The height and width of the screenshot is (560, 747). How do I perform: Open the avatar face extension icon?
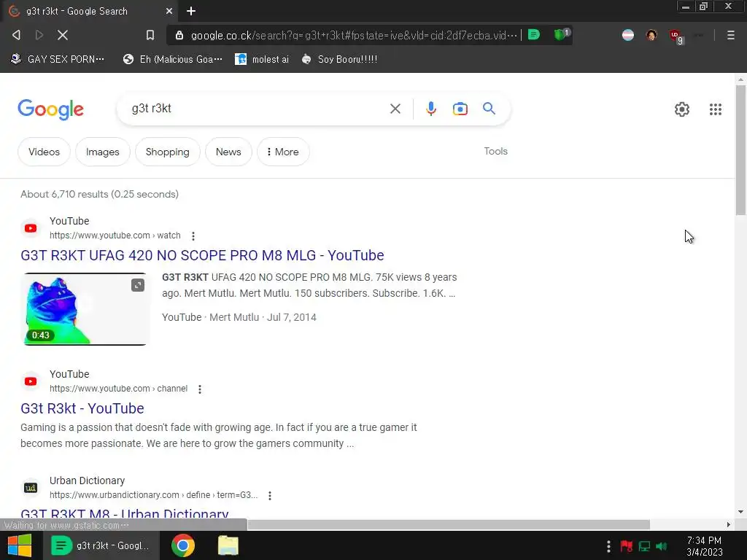[x=651, y=35]
